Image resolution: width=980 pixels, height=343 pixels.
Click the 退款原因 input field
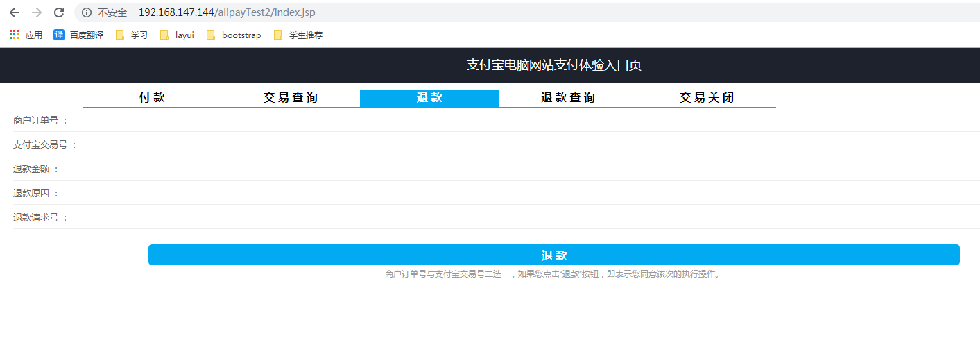pyautogui.click(x=519, y=193)
